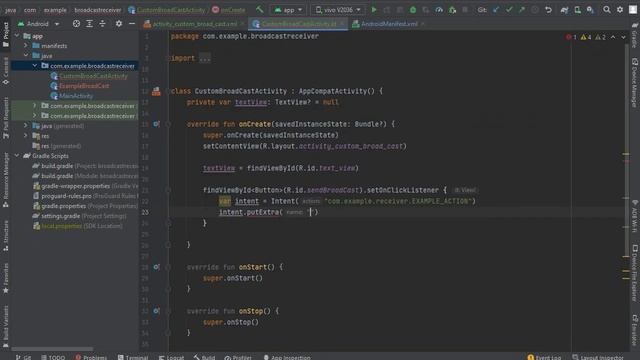Toggle the Structure side panel
The width and height of the screenshot is (640, 360).
click(x=6, y=236)
